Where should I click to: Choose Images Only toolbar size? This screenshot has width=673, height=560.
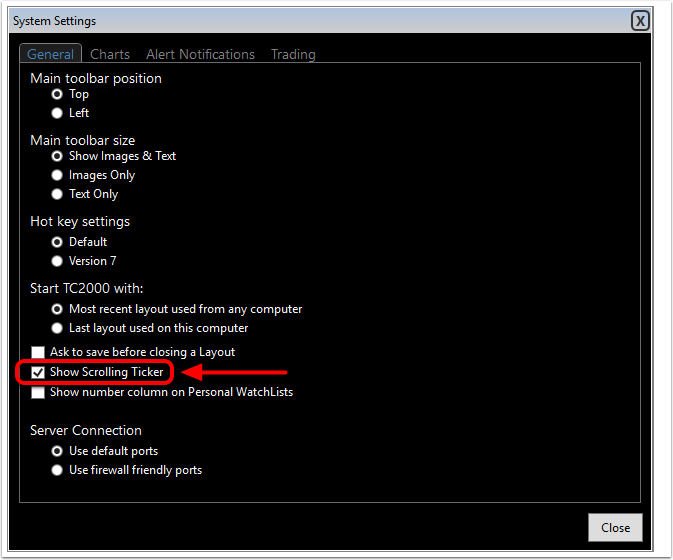coord(57,175)
